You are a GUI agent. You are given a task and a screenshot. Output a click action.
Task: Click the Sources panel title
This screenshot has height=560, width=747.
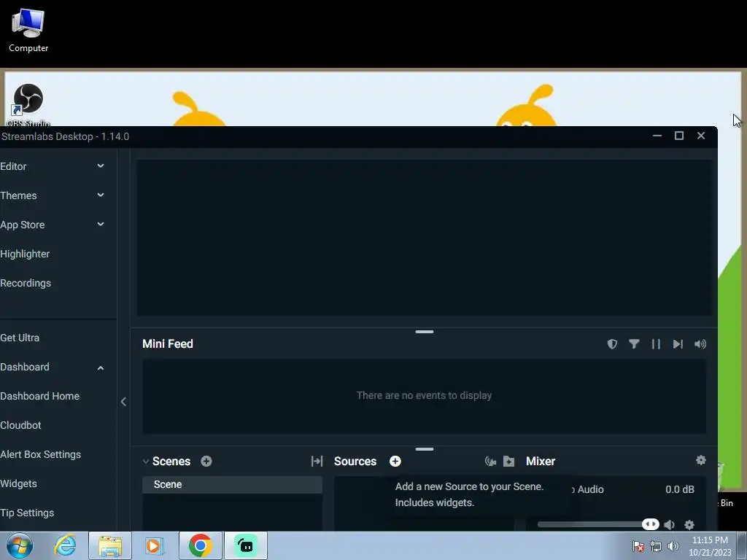coord(355,461)
